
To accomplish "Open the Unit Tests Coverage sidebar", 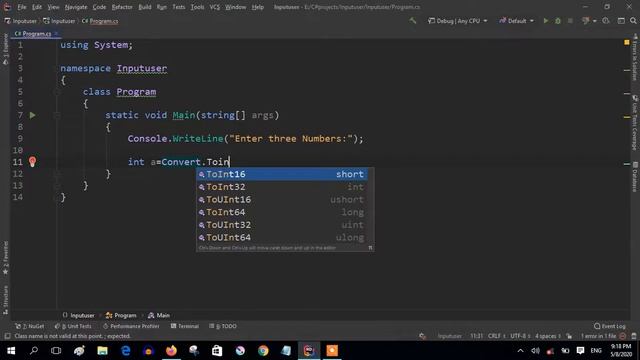I will [635, 123].
